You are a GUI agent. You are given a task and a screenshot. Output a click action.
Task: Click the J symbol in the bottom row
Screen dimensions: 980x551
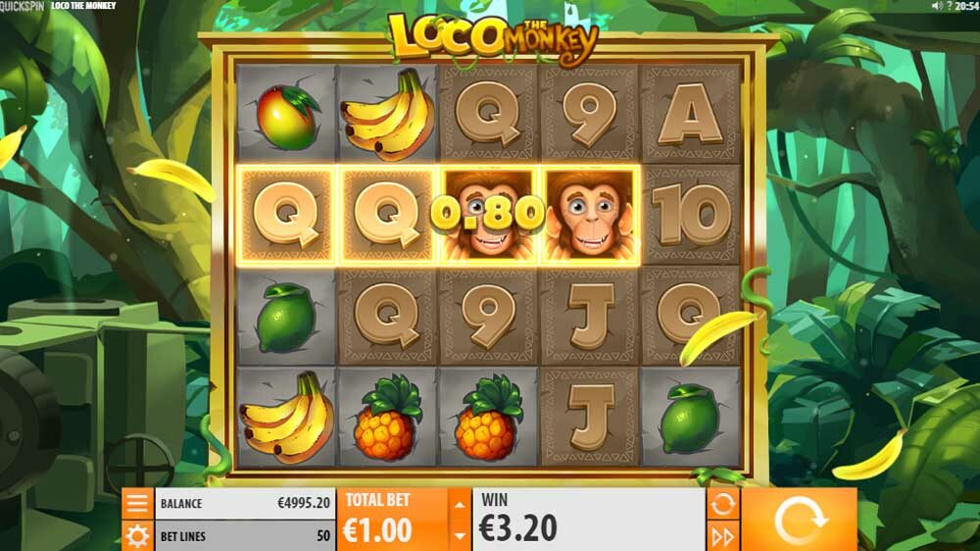pyautogui.click(x=589, y=417)
